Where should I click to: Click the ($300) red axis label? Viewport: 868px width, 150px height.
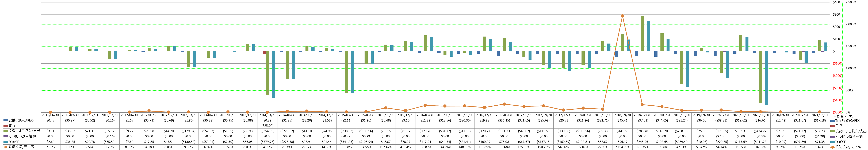click(837, 88)
